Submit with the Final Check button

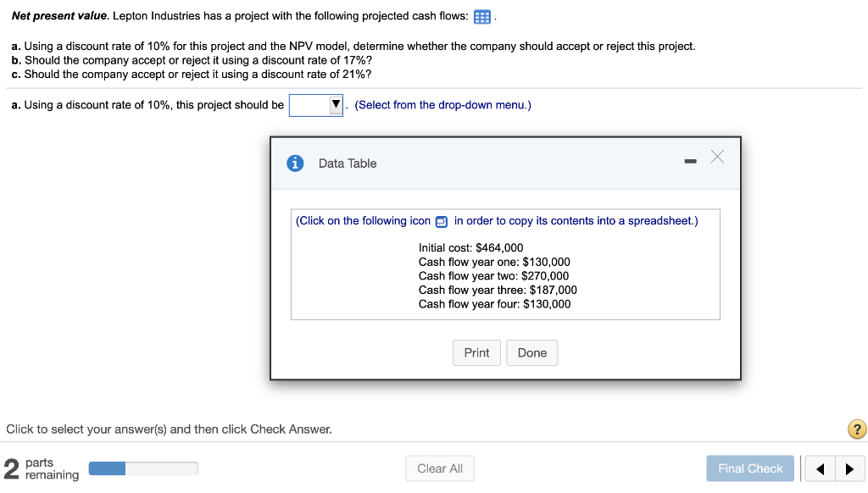(x=750, y=468)
